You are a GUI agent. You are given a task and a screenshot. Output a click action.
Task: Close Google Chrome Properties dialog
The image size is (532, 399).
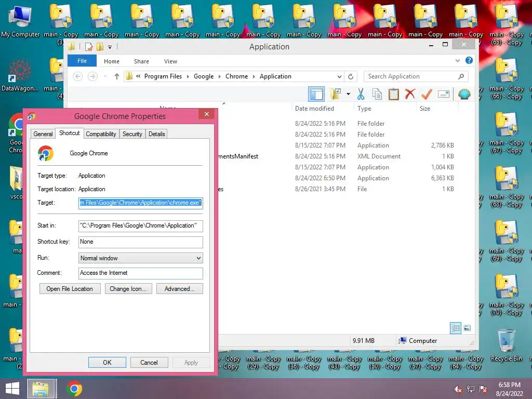click(207, 114)
